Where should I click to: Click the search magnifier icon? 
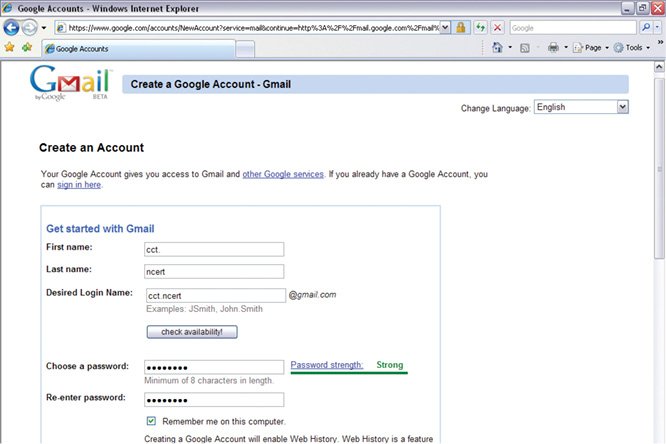[x=646, y=28]
